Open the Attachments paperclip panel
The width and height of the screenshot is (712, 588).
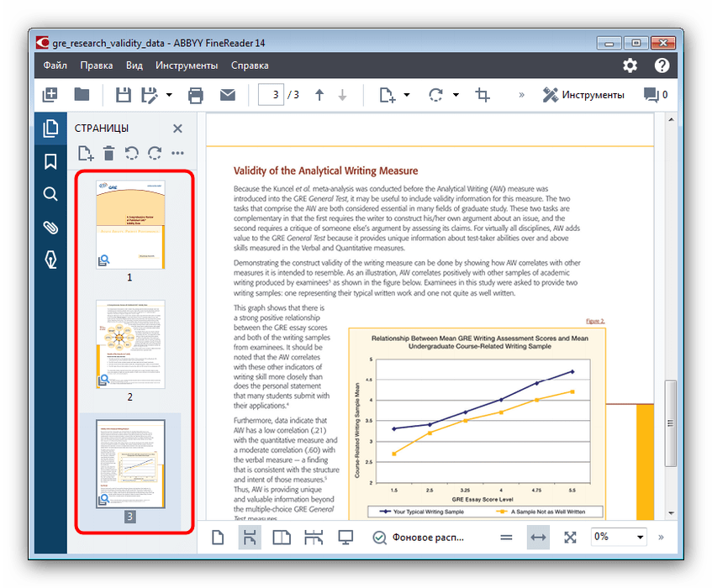50,228
